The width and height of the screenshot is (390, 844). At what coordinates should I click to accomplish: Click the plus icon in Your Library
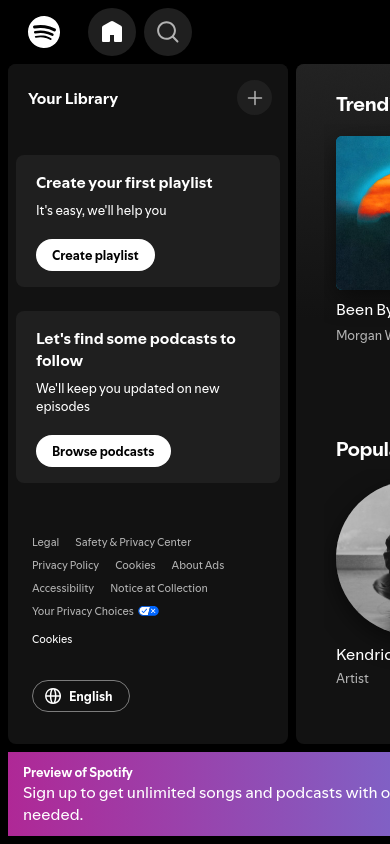coord(254,97)
